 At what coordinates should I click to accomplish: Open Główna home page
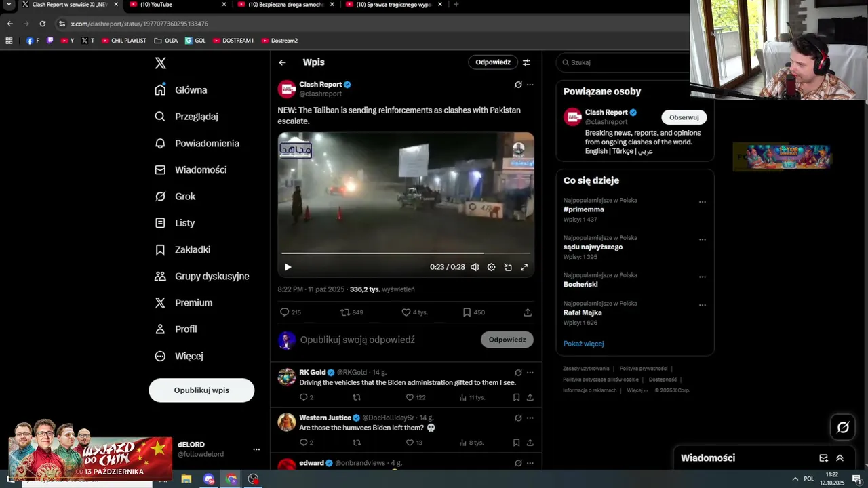[x=181, y=90]
